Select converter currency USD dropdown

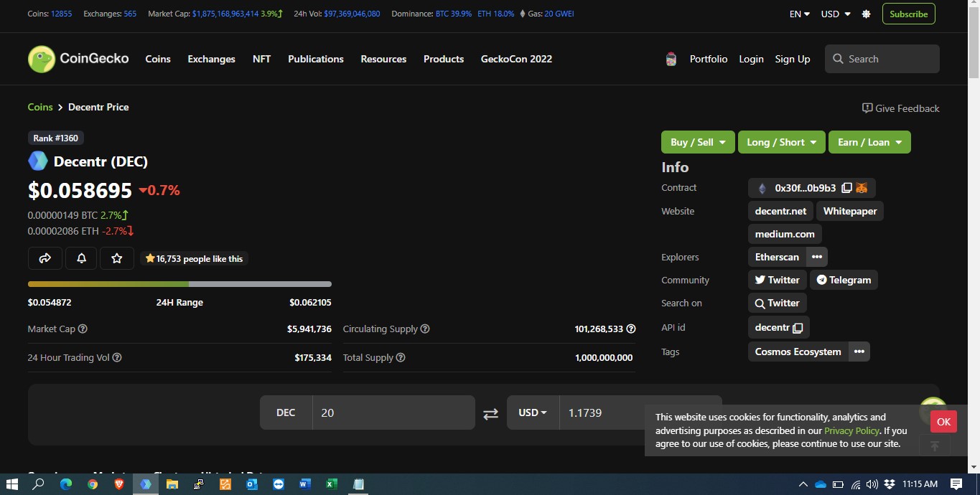click(533, 412)
